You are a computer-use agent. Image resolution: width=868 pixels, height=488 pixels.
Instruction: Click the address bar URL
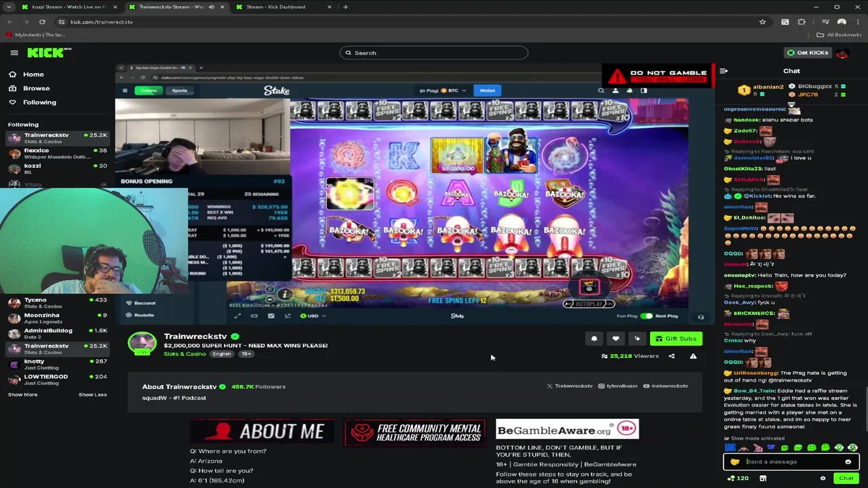(102, 22)
